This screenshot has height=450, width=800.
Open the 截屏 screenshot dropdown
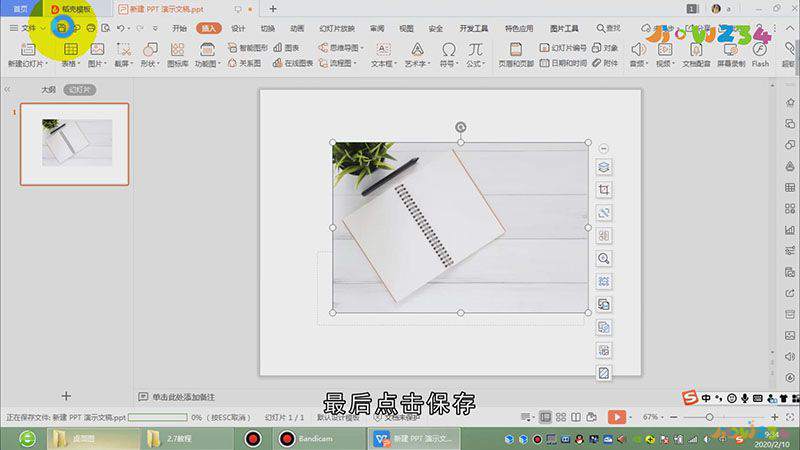pos(123,64)
